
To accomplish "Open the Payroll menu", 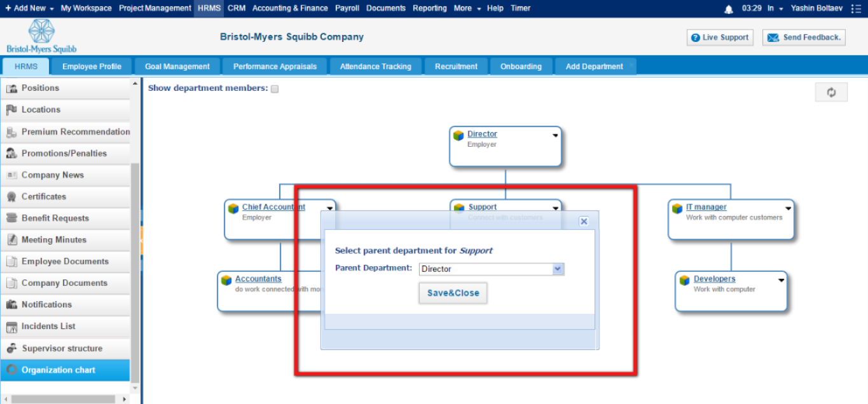I will click(x=347, y=8).
